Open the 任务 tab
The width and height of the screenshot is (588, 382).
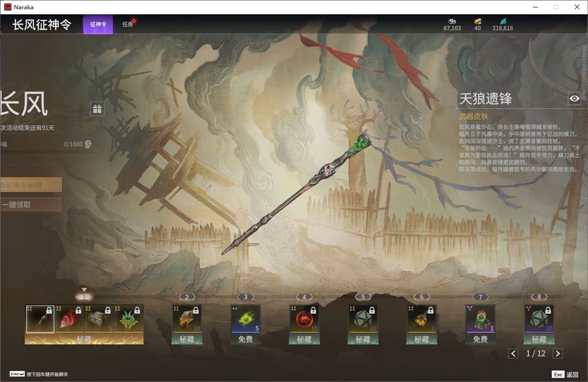pyautogui.click(x=128, y=24)
